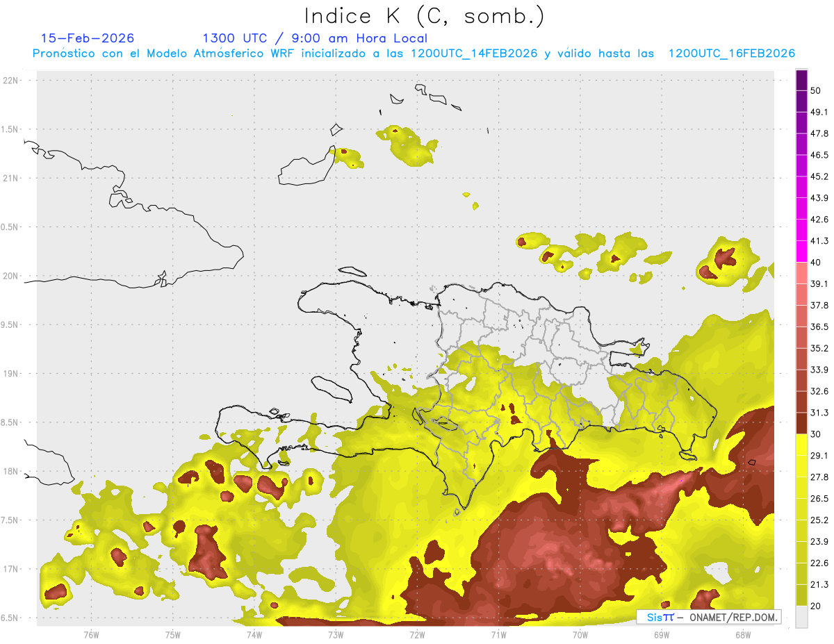This screenshot has height=644, width=834.
Task: Click the longitude axis label "74W"
Action: coord(254,635)
